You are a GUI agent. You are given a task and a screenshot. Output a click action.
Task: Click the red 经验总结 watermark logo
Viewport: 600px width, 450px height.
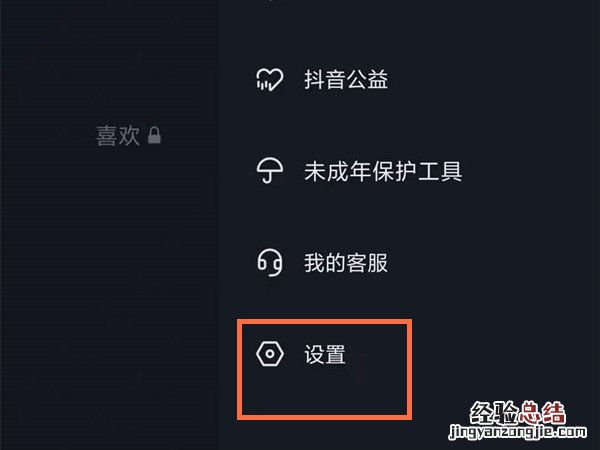(x=517, y=413)
